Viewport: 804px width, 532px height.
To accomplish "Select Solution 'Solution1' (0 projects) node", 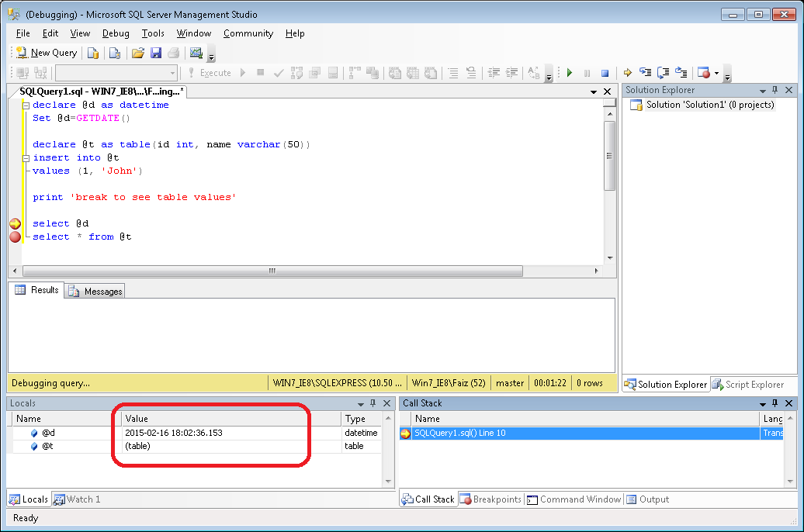I will 709,105.
